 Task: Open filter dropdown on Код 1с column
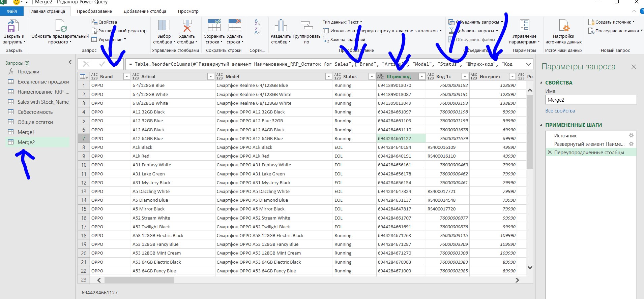[465, 76]
